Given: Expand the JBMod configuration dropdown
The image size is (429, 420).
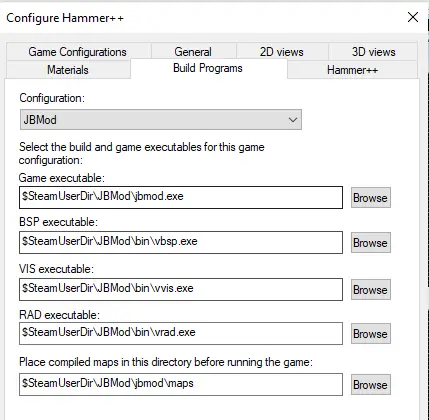Looking at the screenshot, I should click(x=161, y=120).
